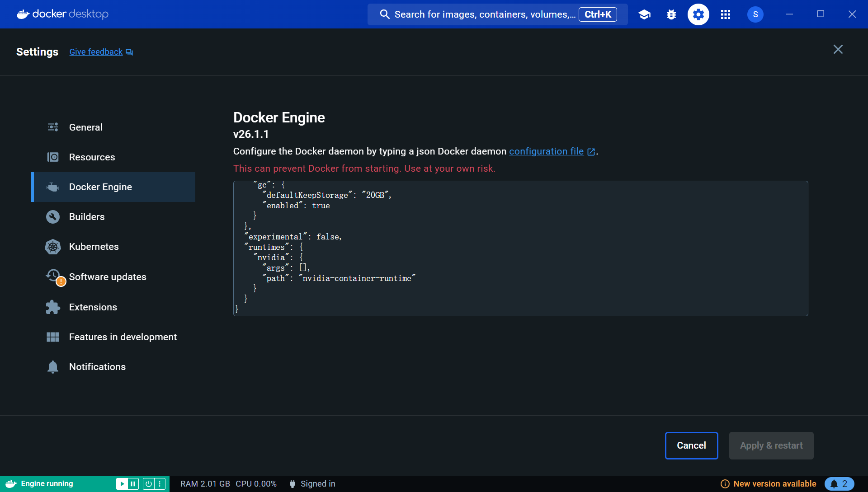Image resolution: width=868 pixels, height=492 pixels.
Task: Open the Software updates settings section
Action: coord(113,276)
